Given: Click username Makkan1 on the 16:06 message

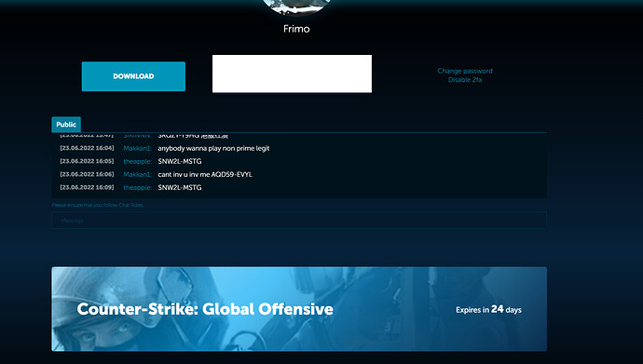Looking at the screenshot, I should (137, 174).
